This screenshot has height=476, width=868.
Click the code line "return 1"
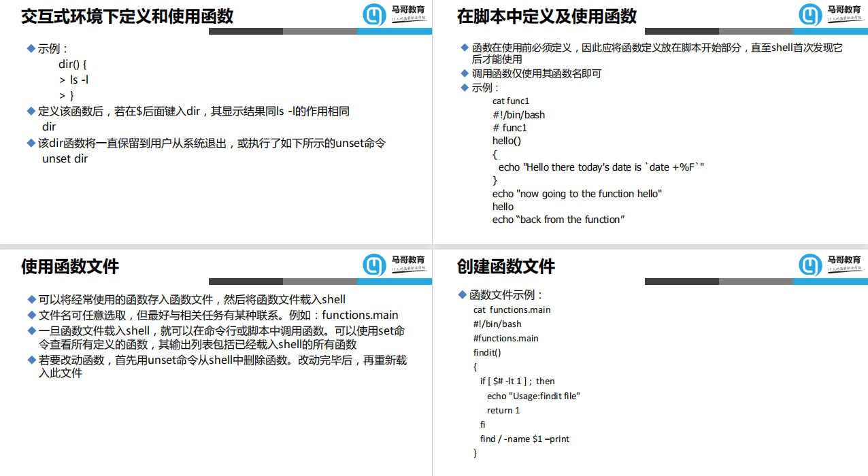tap(503, 410)
